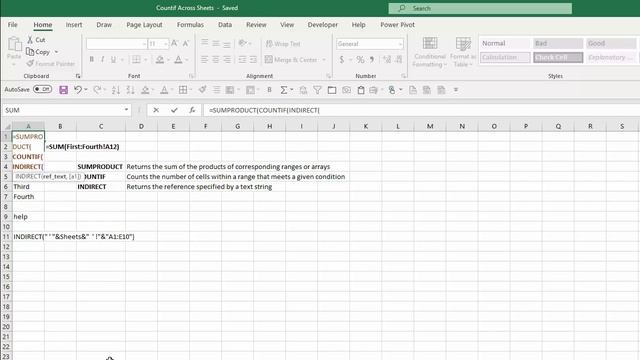Toggle center horizontal alignment
The height and width of the screenshot is (360, 640).
point(216,60)
